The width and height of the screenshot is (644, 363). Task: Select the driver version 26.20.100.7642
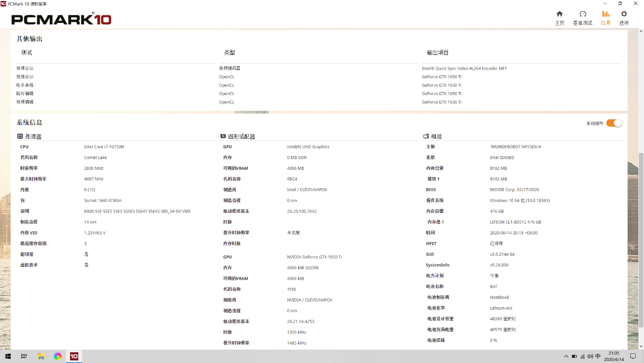pyautogui.click(x=302, y=211)
